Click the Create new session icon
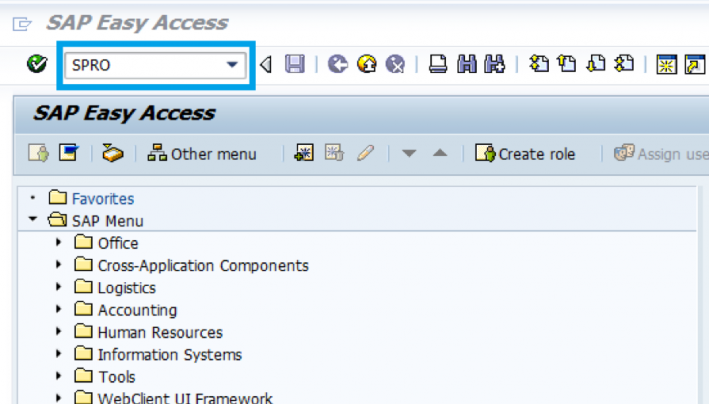This screenshot has height=404, width=709. point(666,65)
